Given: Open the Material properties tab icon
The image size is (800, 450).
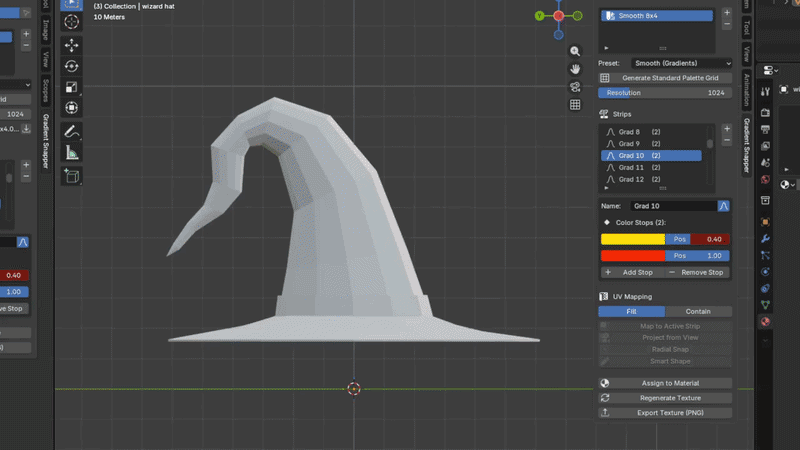Looking at the screenshot, I should pyautogui.click(x=765, y=321).
